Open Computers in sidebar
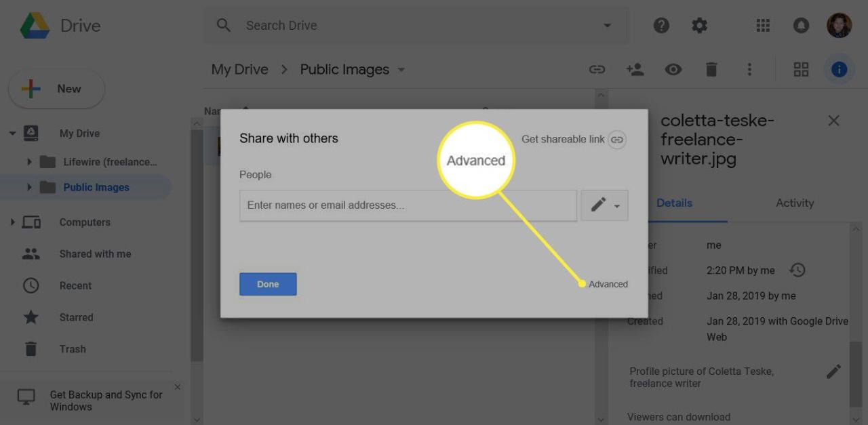The width and height of the screenshot is (868, 425). coord(85,222)
